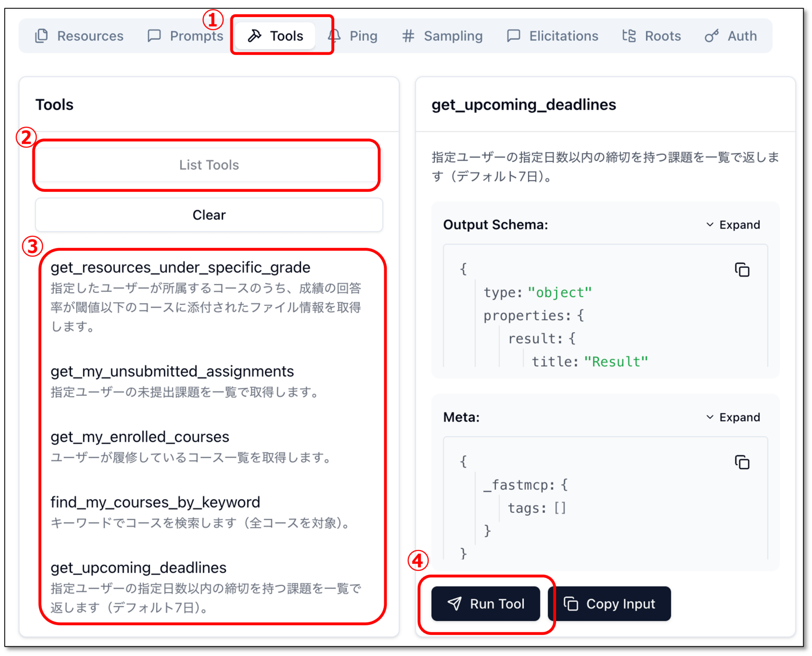812x656 pixels.
Task: Click the Sampling tab hash icon
Action: (x=408, y=36)
